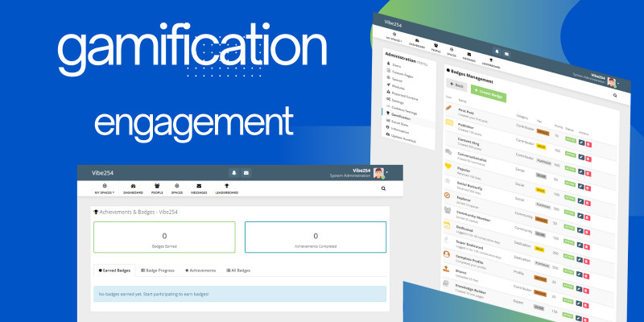Open People in the front window navigation
Image resolution: width=644 pixels, height=322 pixels.
155,189
